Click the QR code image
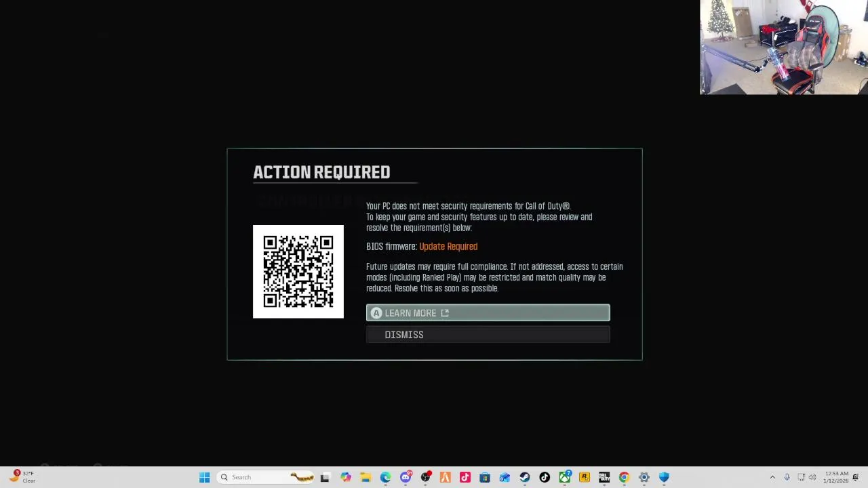868x488 pixels. click(298, 271)
